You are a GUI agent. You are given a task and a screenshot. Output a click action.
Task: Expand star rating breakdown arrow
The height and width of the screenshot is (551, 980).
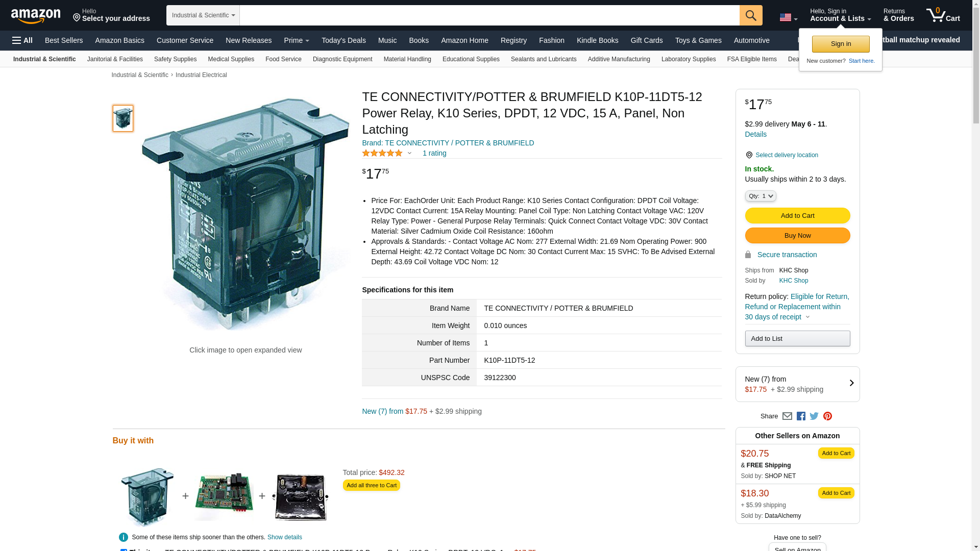point(409,153)
